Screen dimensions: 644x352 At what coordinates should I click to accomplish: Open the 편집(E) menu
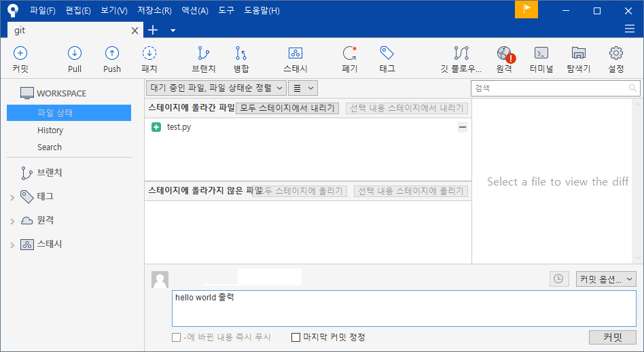coord(78,10)
